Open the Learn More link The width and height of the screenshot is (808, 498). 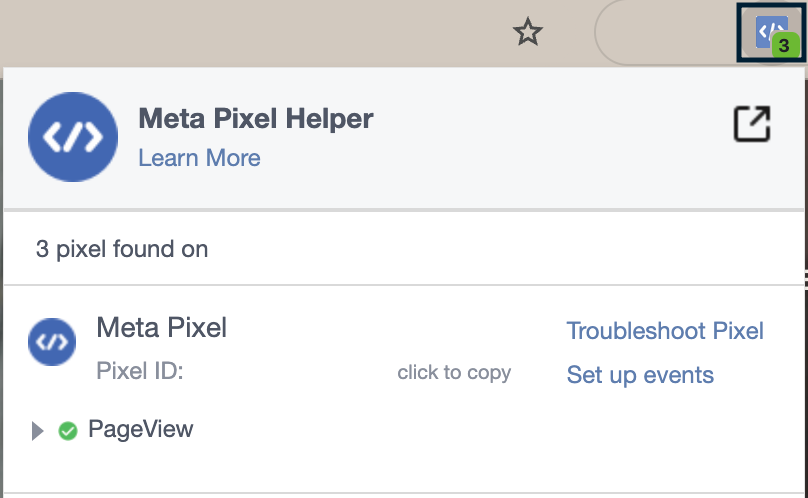[x=199, y=158]
